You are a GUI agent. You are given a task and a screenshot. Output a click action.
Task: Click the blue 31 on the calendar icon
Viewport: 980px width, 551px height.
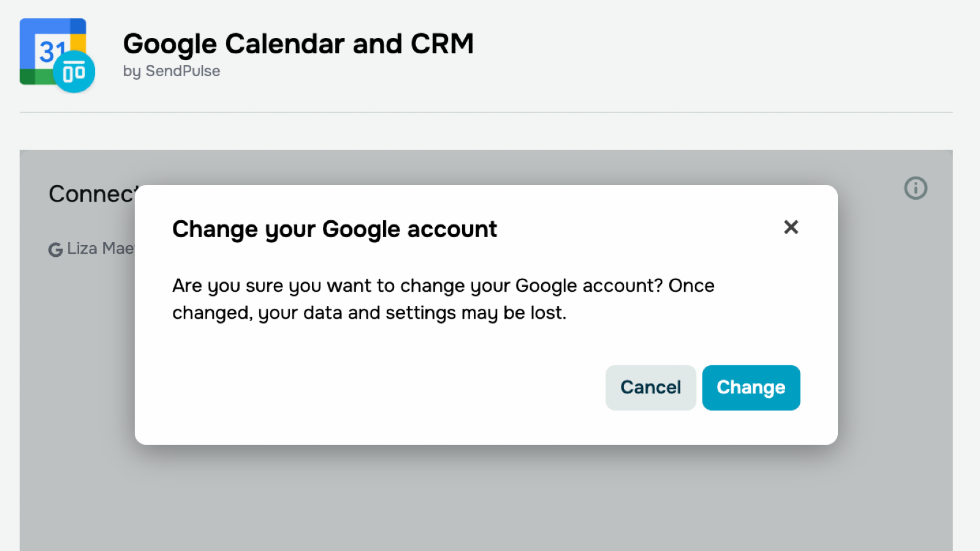pos(51,51)
